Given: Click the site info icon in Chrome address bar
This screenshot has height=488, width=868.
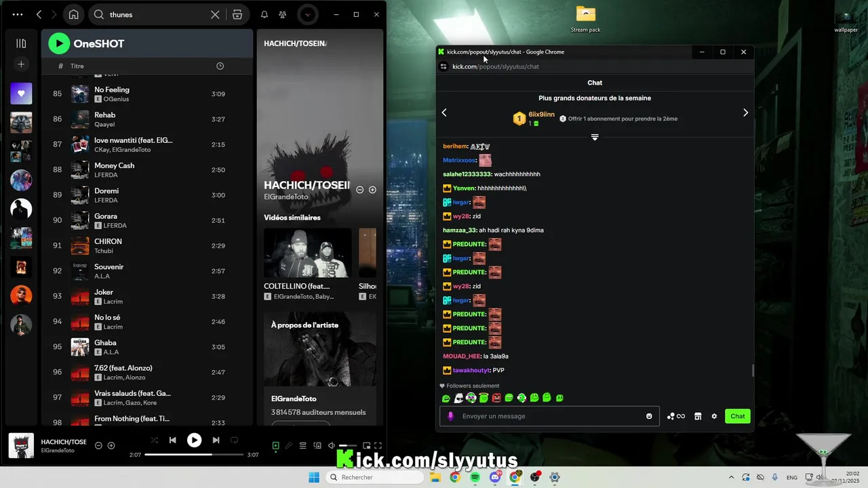Looking at the screenshot, I should click(443, 66).
